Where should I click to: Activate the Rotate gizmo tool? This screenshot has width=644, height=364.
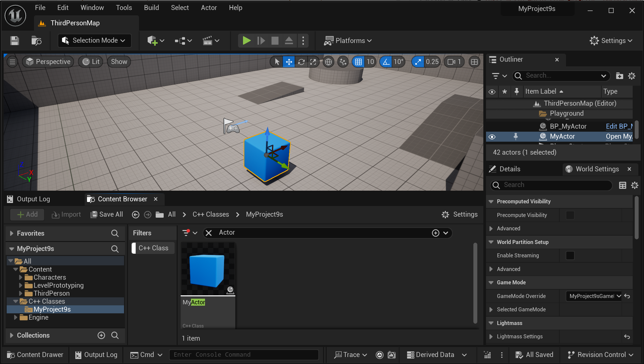(301, 62)
